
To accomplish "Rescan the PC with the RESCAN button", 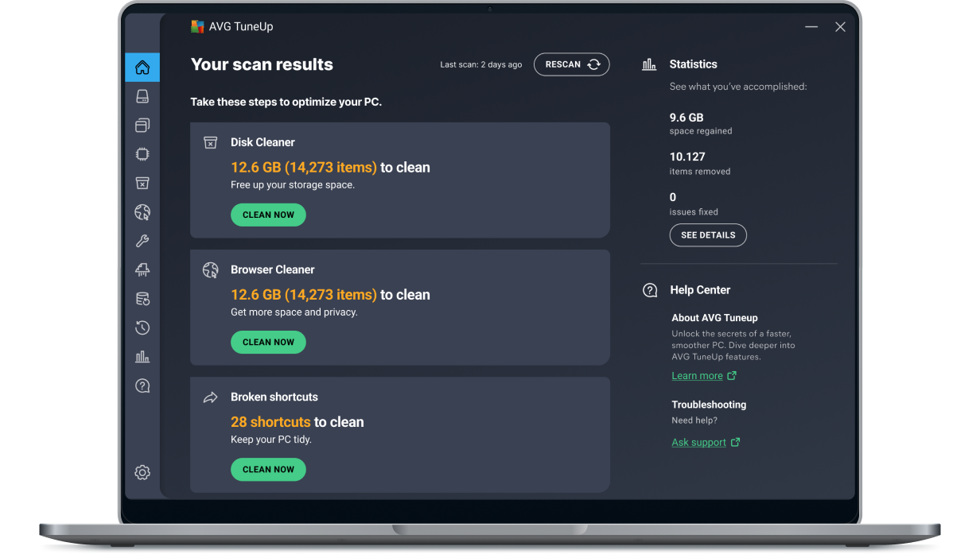I will click(x=571, y=64).
